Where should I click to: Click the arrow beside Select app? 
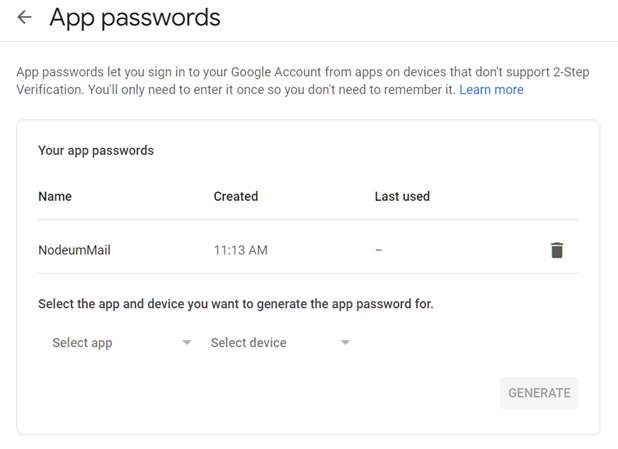(187, 343)
